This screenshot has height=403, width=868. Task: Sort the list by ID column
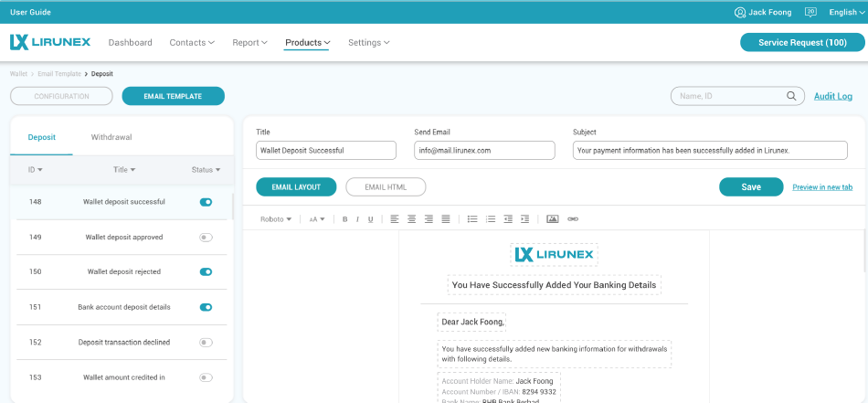pos(36,170)
